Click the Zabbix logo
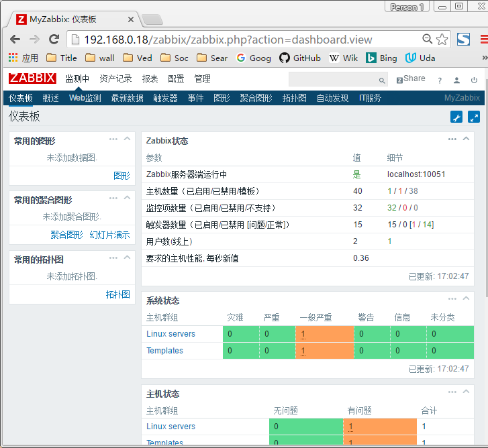 (32, 78)
